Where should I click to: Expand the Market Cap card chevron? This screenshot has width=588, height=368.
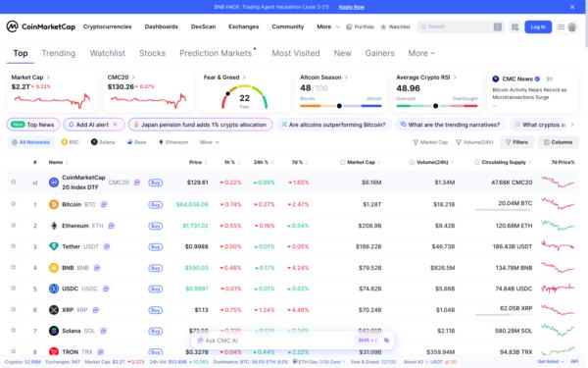[x=48, y=78]
